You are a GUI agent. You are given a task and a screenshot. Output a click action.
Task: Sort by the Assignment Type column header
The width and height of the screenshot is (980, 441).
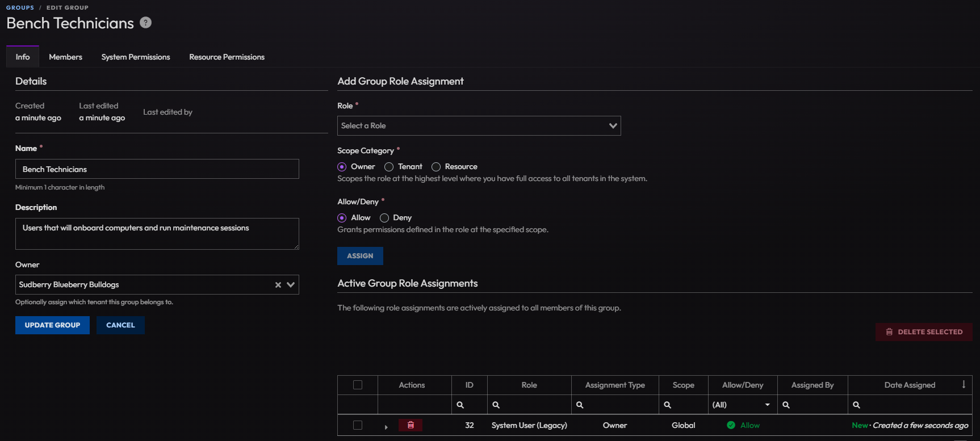pyautogui.click(x=615, y=385)
